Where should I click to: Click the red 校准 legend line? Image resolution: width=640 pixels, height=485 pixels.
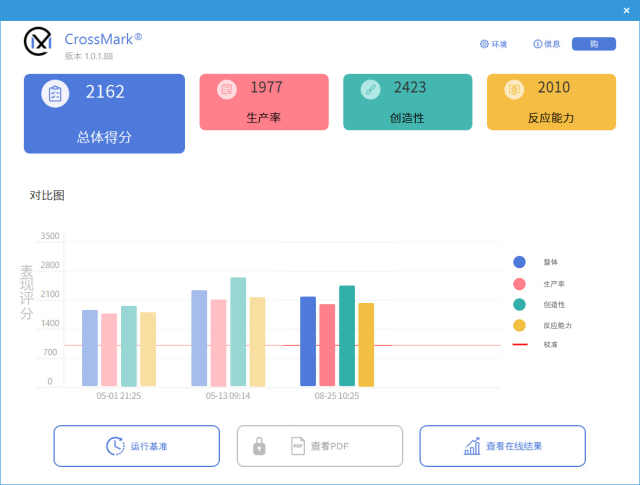coord(519,344)
